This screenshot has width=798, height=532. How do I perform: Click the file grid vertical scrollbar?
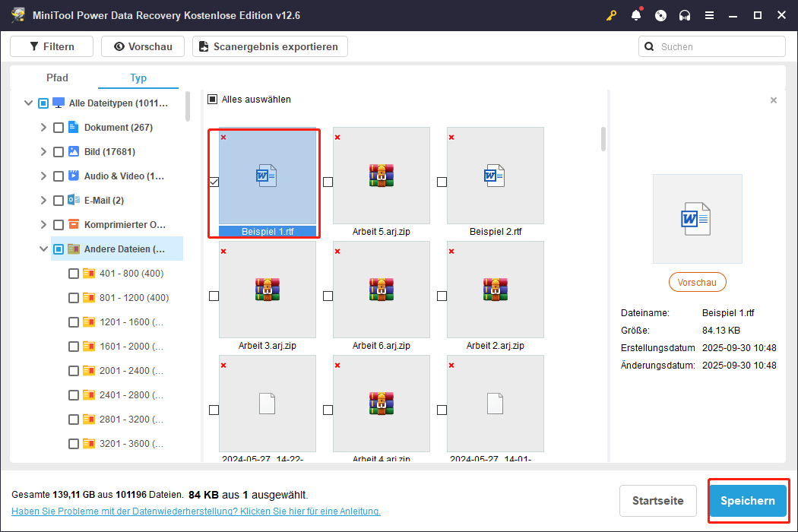(603, 138)
